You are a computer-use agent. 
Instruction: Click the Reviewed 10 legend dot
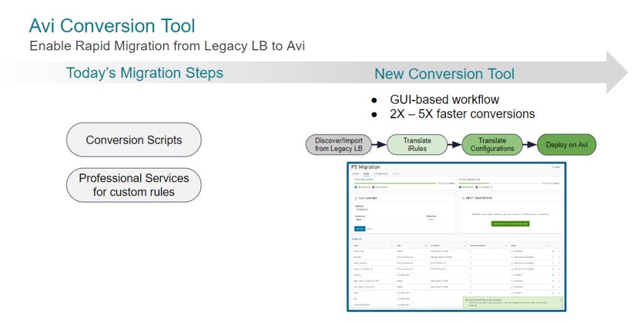tap(356, 187)
